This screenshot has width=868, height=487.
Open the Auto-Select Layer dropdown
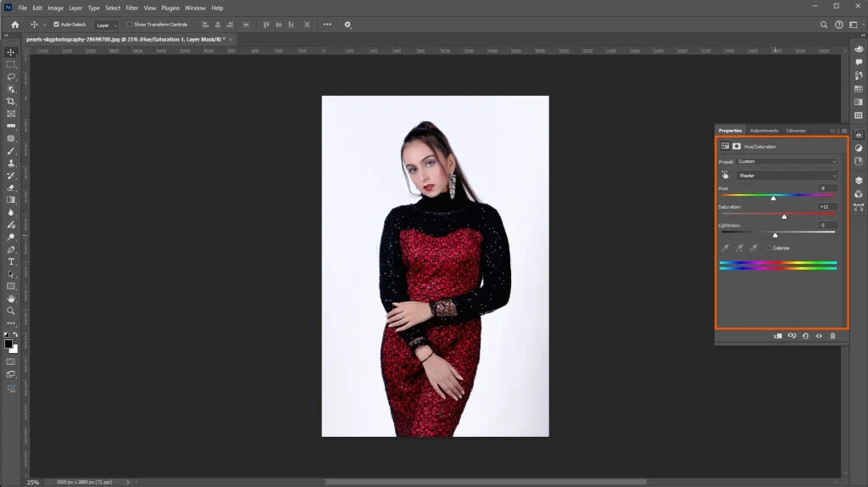[x=106, y=25]
